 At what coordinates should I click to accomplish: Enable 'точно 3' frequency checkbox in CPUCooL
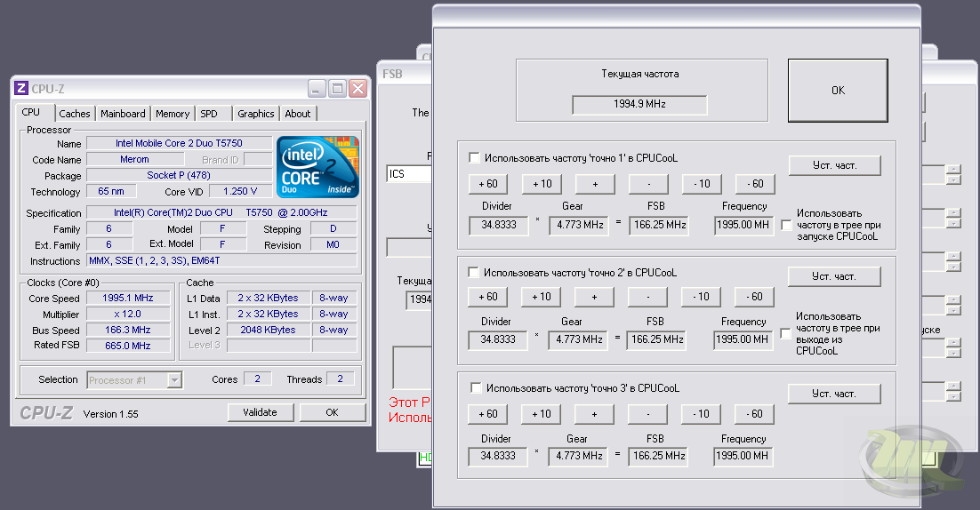point(476,388)
